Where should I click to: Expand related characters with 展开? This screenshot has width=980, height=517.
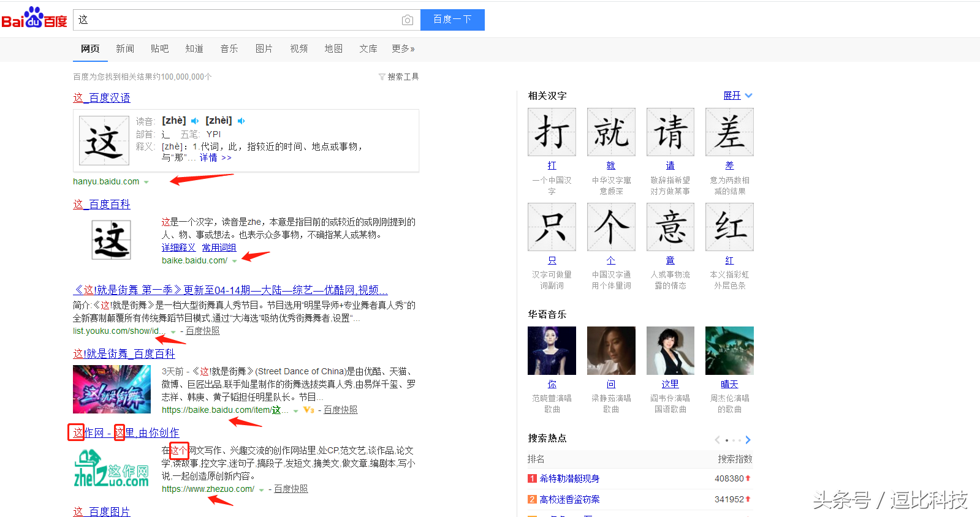pyautogui.click(x=738, y=96)
